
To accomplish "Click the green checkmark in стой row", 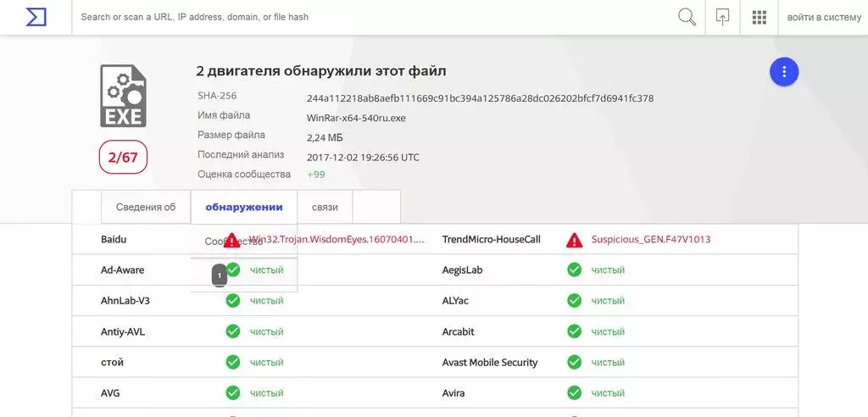I will tap(232, 363).
